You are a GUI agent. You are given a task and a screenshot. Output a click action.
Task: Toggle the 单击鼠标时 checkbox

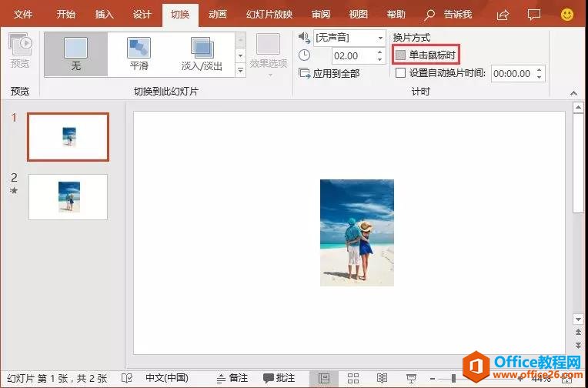400,55
